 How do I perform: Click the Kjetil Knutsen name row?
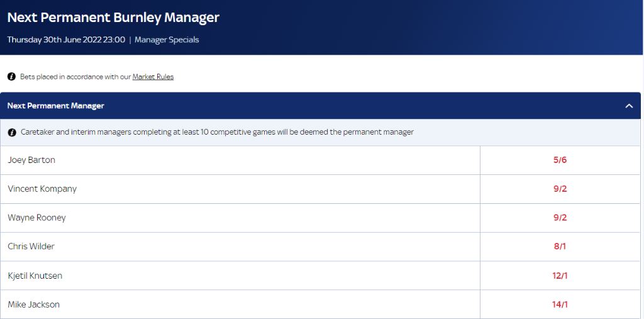[x=240, y=276]
